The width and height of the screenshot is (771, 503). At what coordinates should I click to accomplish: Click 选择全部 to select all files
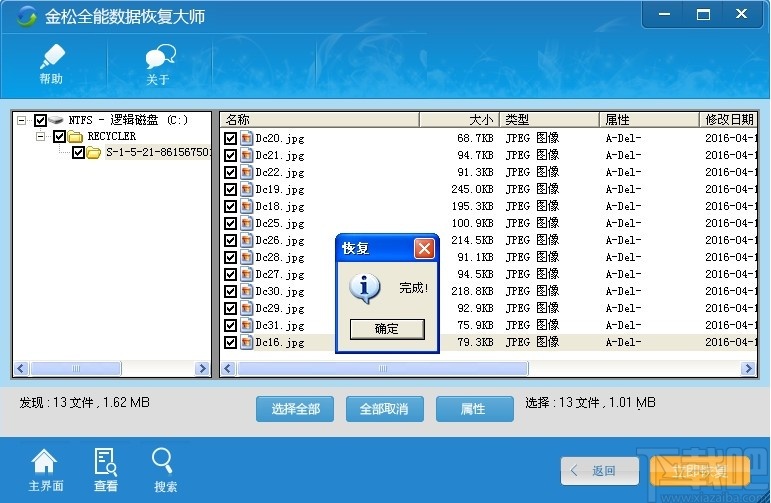295,409
